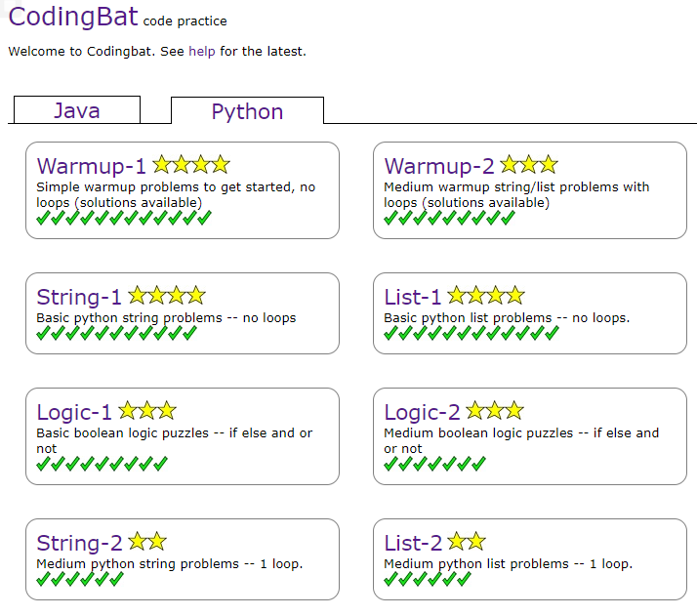Select the Python tab
697x616 pixels.
click(247, 111)
